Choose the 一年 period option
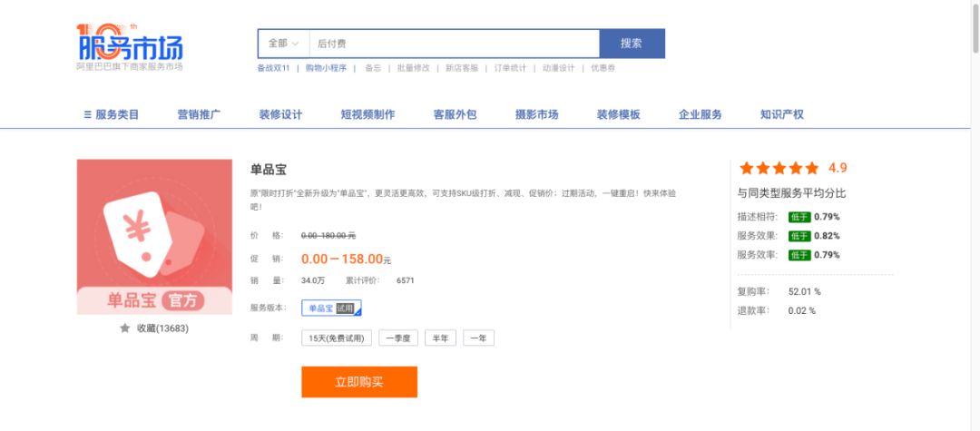The height and width of the screenshot is (431, 980). pos(479,338)
